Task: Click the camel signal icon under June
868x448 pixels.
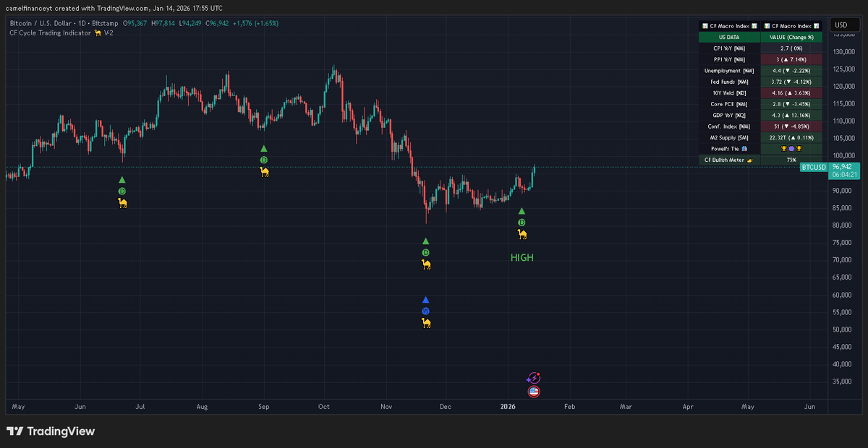Action: (122, 203)
